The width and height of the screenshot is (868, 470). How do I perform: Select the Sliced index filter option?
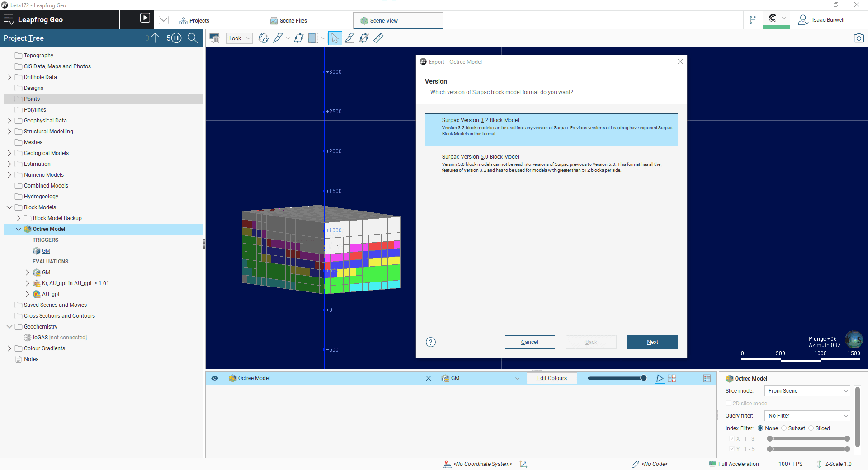(819, 428)
